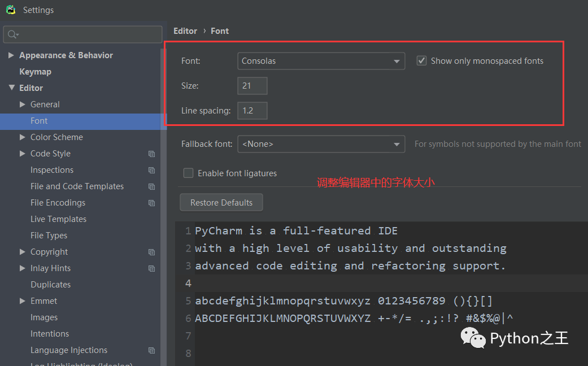
Task: Click Restore Defaults button
Action: point(221,203)
